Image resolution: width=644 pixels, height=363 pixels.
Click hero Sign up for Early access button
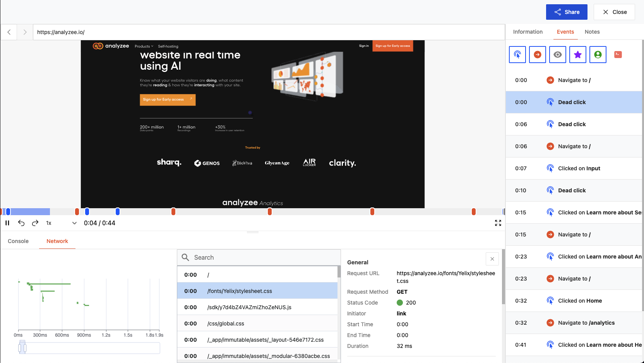point(168,99)
